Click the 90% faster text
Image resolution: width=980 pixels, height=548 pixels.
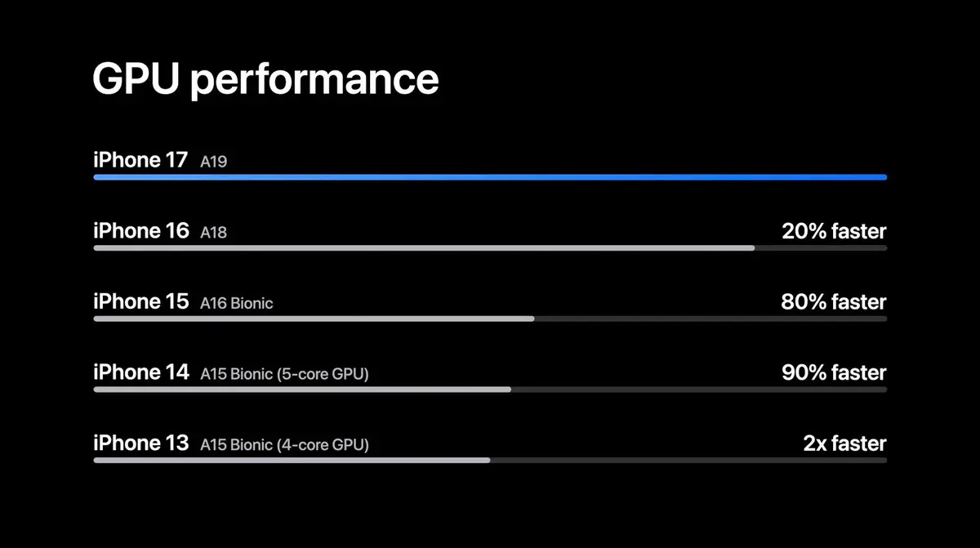(834, 373)
